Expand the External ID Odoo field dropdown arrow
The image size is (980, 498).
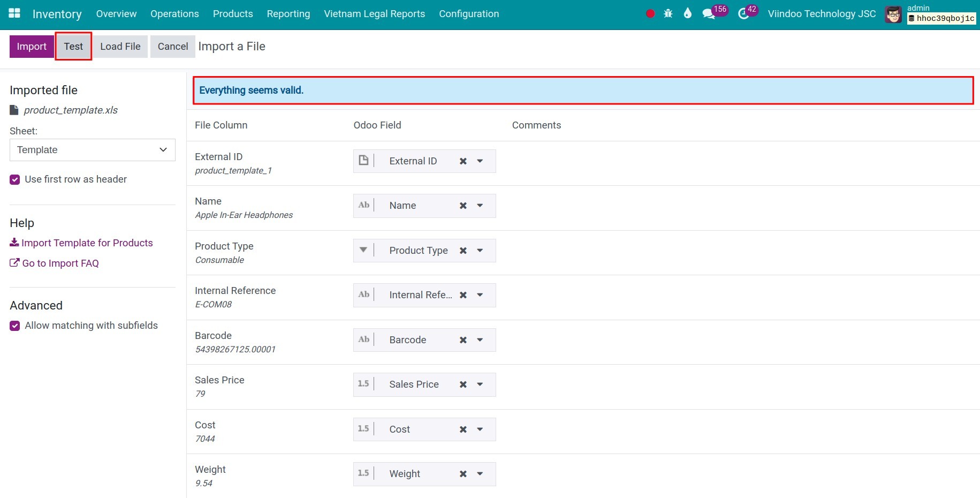click(480, 161)
